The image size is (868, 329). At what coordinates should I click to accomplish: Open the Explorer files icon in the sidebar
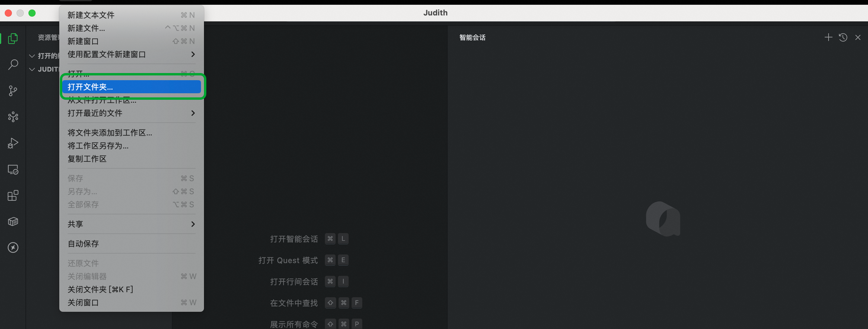13,39
